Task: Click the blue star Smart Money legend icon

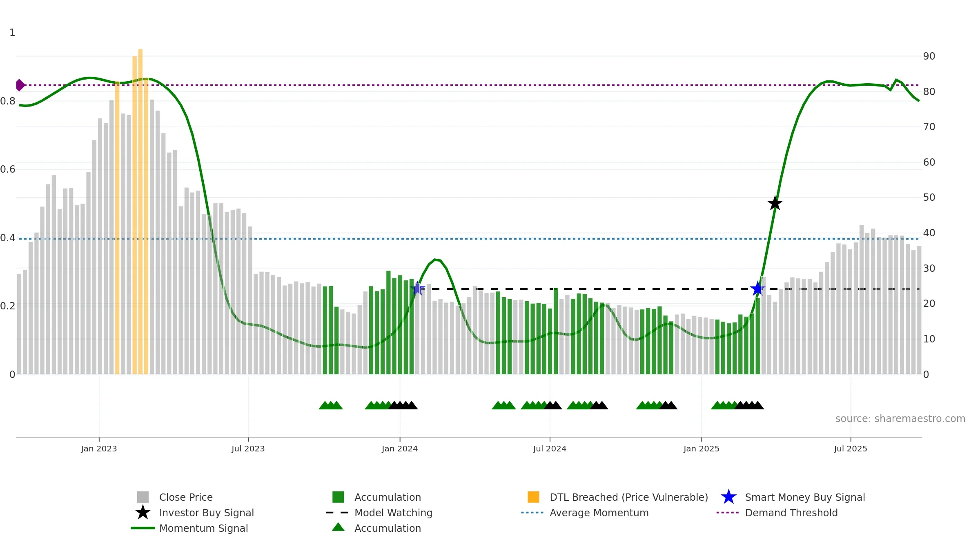Action: pyautogui.click(x=728, y=497)
